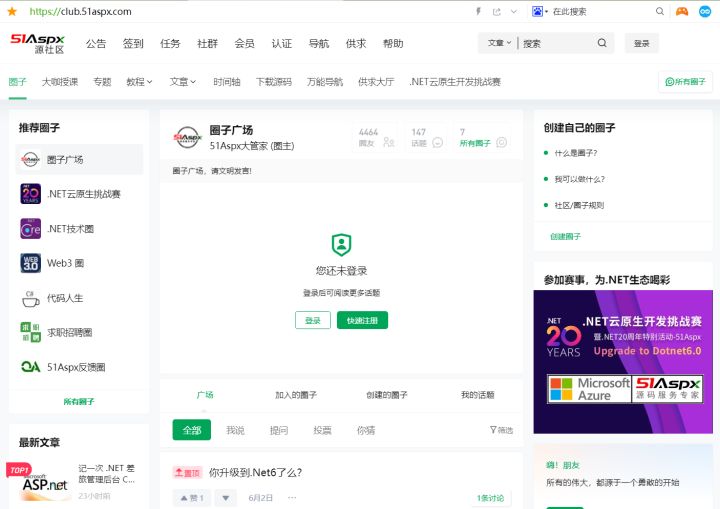Click the 7 所有圈子 stat link
The width and height of the screenshot is (720, 509).
[482, 137]
